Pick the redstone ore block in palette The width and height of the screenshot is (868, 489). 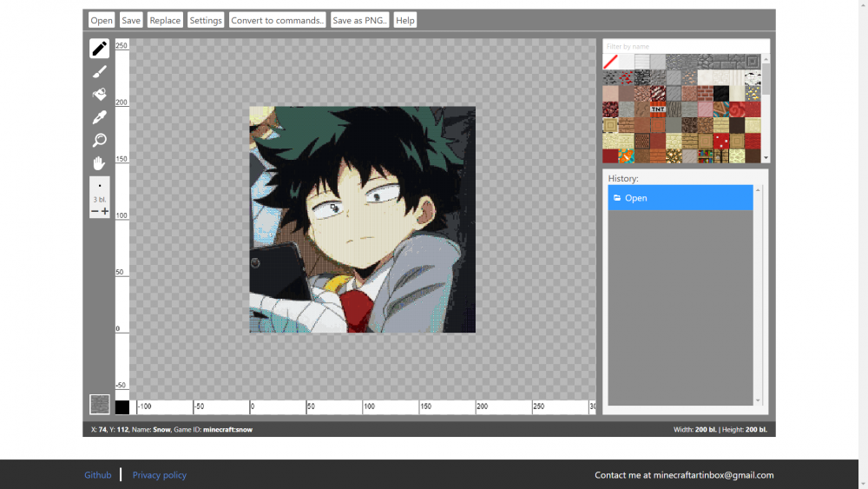626,77
